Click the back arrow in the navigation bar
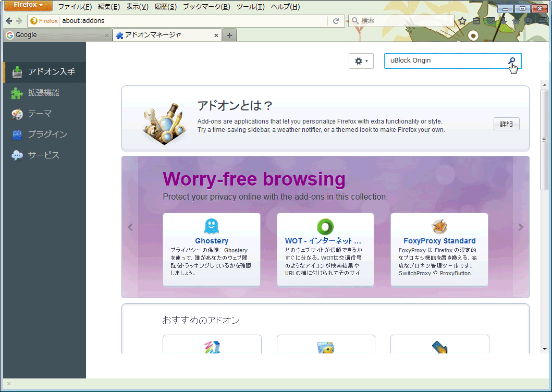Viewport: 552px width, 392px height. 9,21
